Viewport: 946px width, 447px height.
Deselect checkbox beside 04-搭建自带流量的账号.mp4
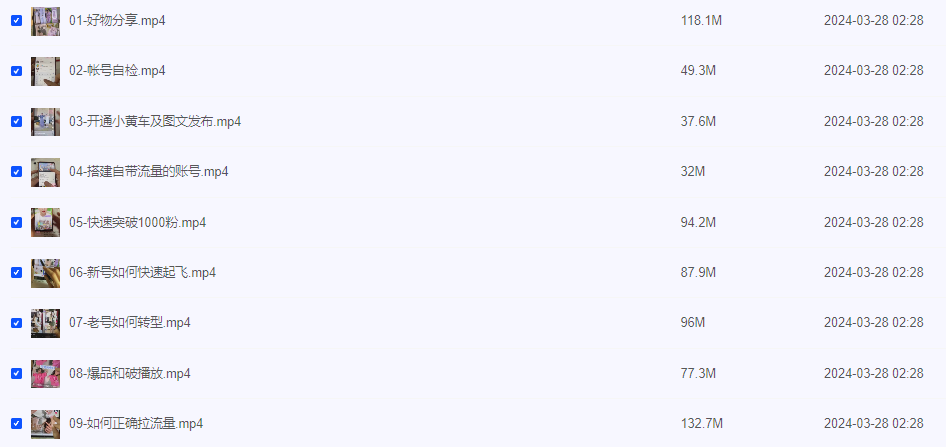click(x=16, y=172)
